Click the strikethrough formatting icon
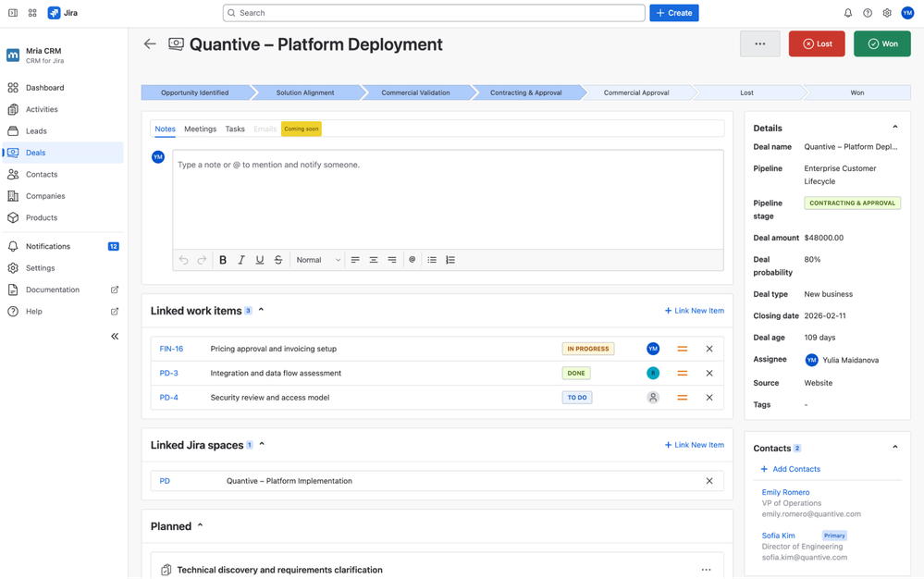The image size is (924, 579). [x=278, y=260]
